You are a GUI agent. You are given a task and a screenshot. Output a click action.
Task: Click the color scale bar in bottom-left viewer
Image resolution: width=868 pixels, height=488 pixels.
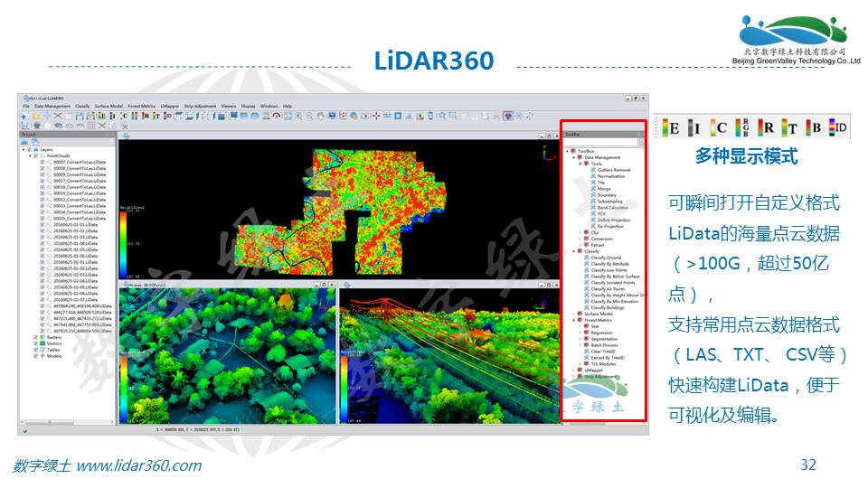pyautogui.click(x=123, y=389)
